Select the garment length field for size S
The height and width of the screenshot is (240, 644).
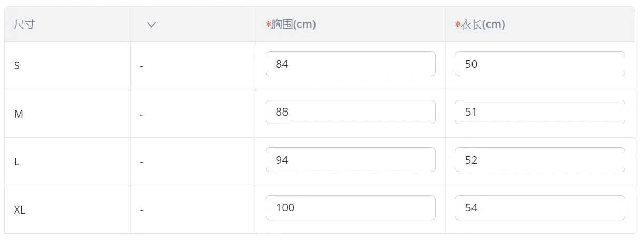pos(539,64)
